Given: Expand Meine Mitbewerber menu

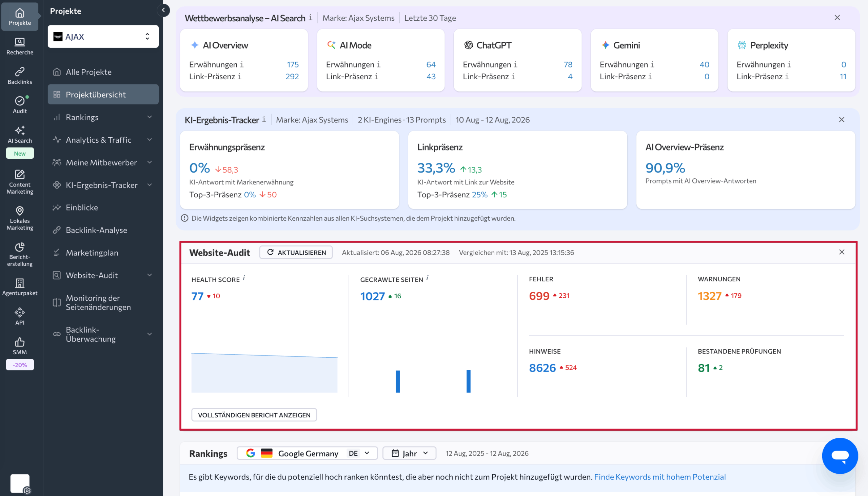Looking at the screenshot, I should (150, 162).
